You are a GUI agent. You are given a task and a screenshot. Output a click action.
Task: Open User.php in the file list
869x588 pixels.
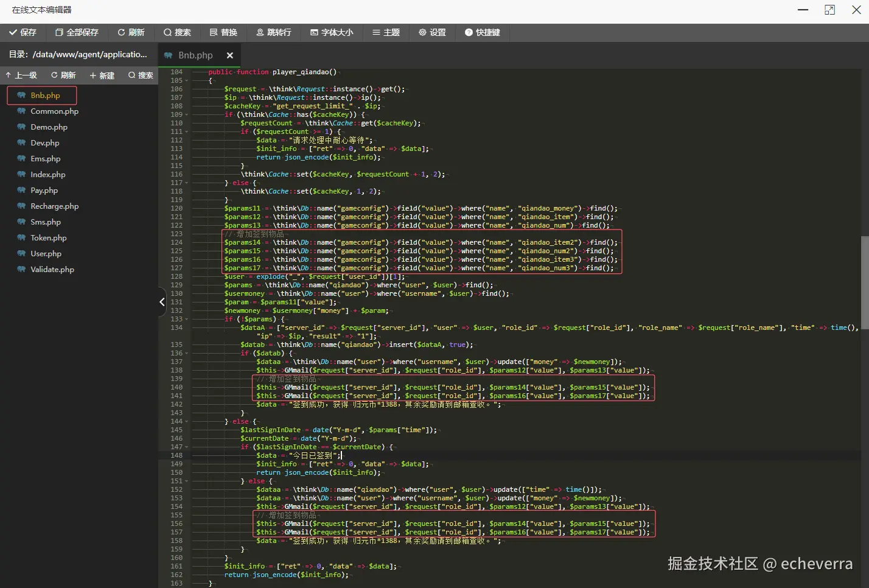[46, 254]
